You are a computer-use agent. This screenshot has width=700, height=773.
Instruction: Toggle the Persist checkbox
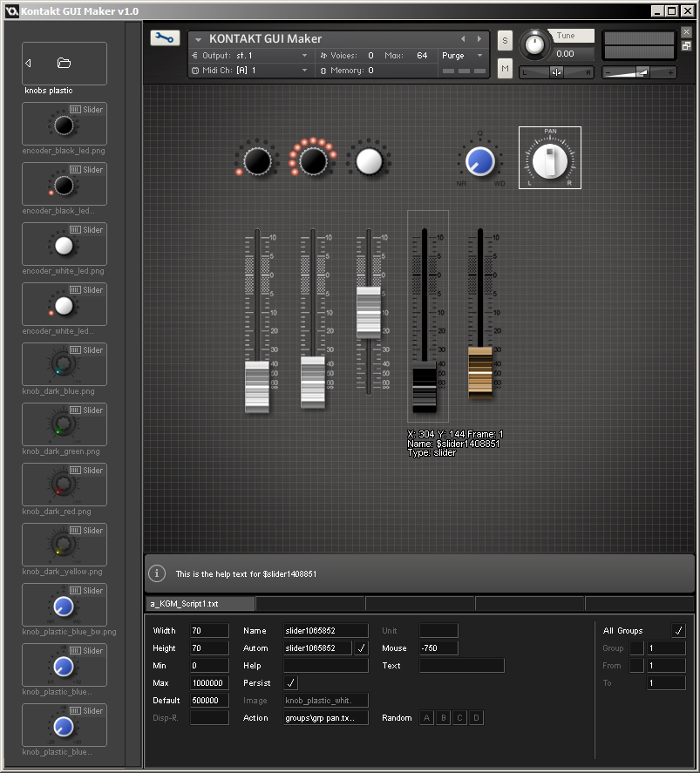pyautogui.click(x=290, y=682)
